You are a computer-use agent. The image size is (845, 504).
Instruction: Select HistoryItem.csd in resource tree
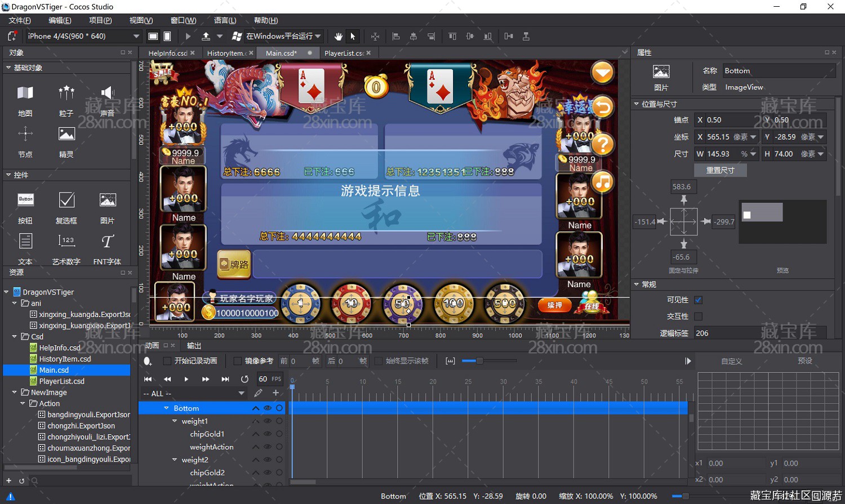pos(65,359)
